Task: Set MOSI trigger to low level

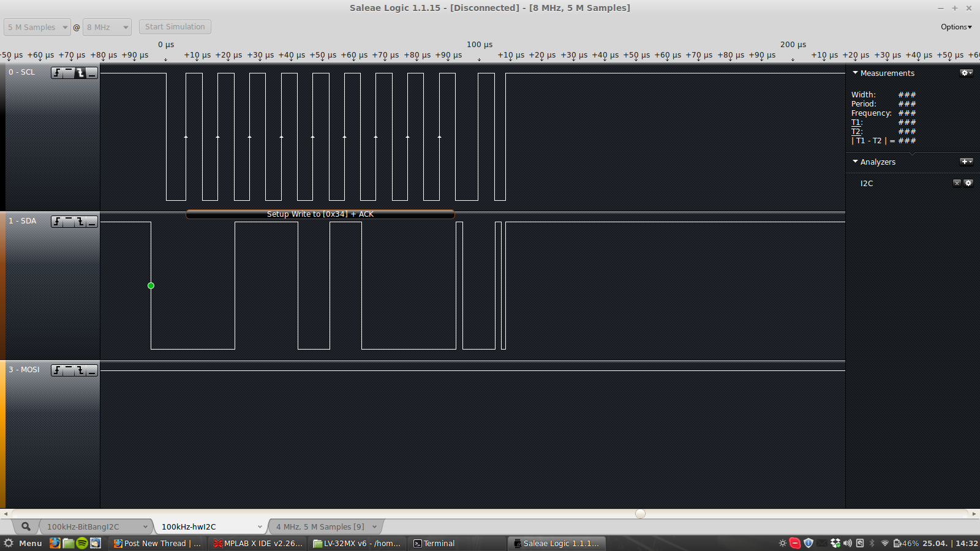Action: point(92,370)
